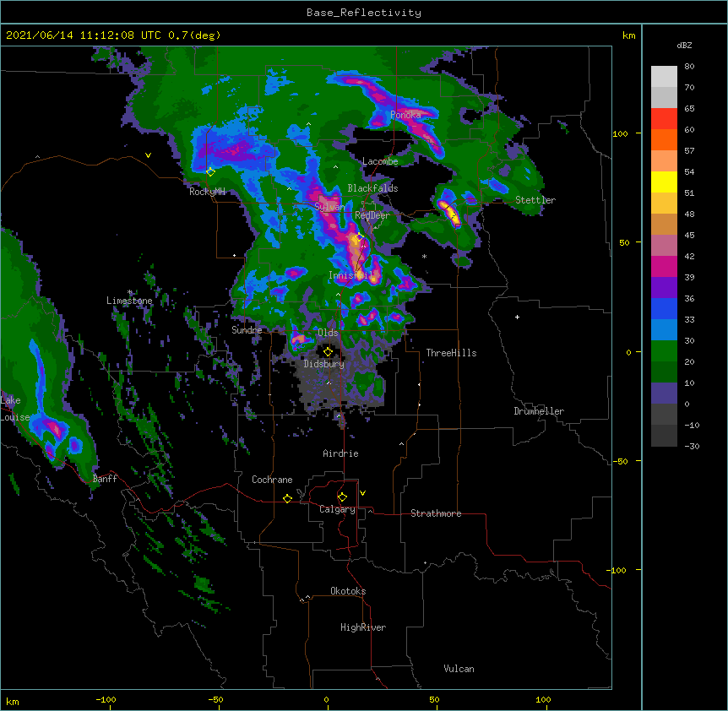Click the Drumheller label
Screen dimensions: 728x711
(539, 411)
